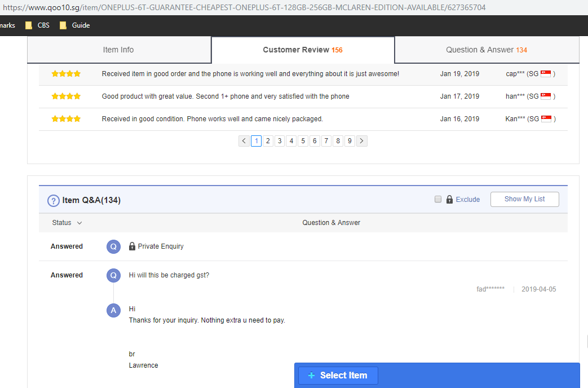Screen dimensions: 588x388
Task: Click the star rating of cap*** review
Action: pyautogui.click(x=66, y=73)
